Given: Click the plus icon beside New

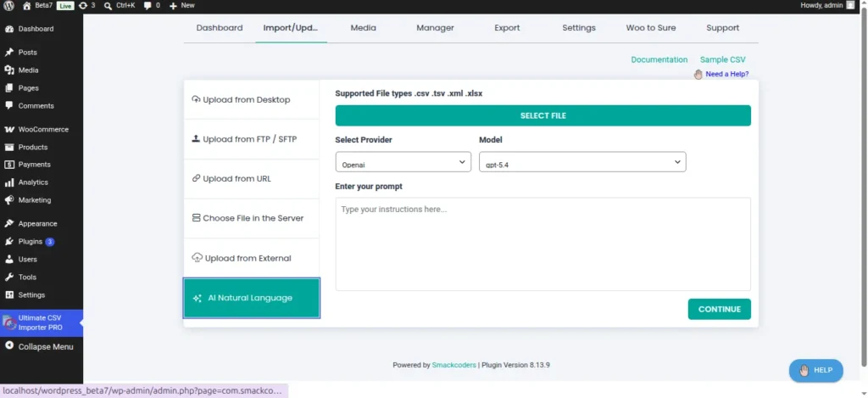Looking at the screenshot, I should [173, 6].
